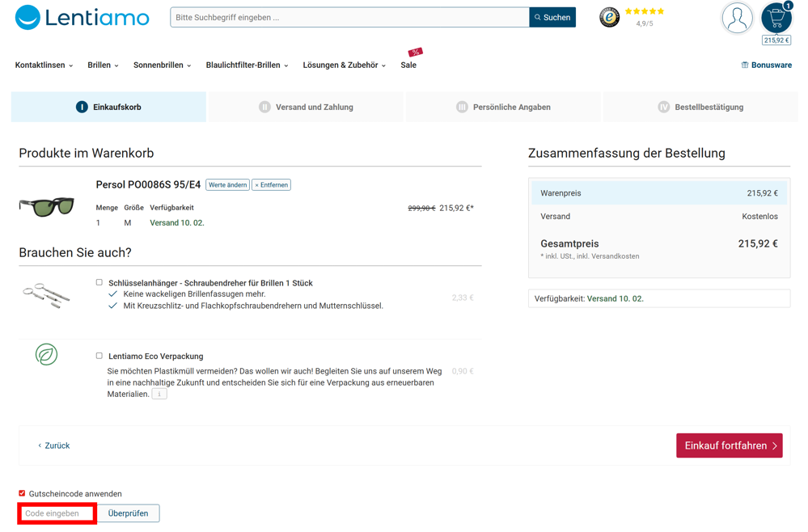
Task: Open the shopping cart icon
Action: tap(776, 18)
